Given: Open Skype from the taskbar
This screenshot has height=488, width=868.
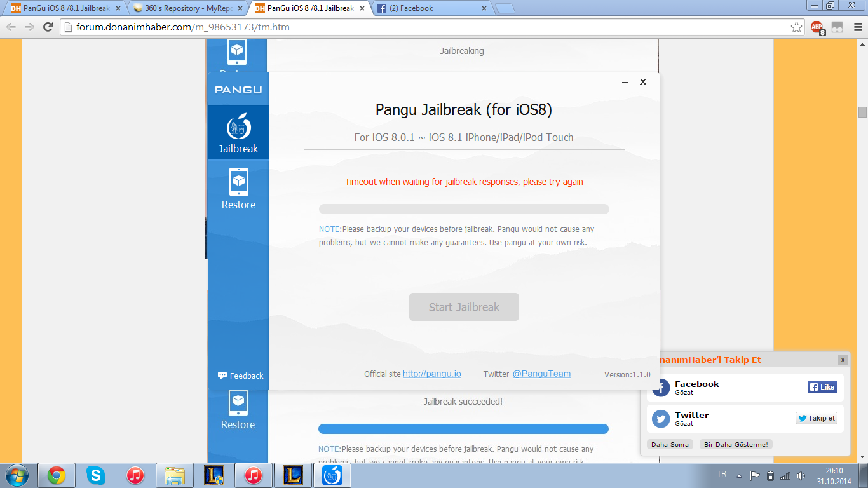Looking at the screenshot, I should tap(96, 475).
